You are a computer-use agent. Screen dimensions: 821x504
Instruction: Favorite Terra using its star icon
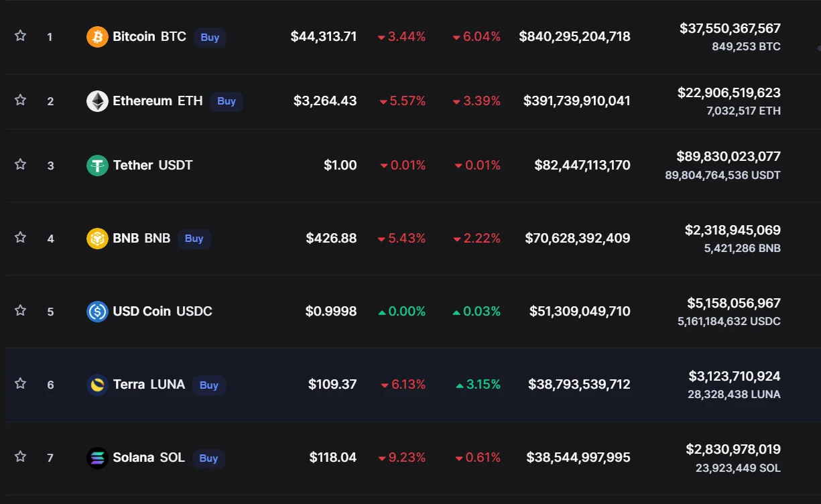(x=21, y=384)
